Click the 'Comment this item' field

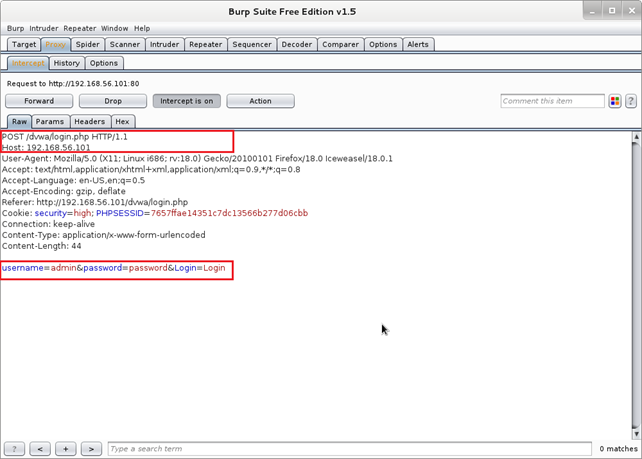552,101
